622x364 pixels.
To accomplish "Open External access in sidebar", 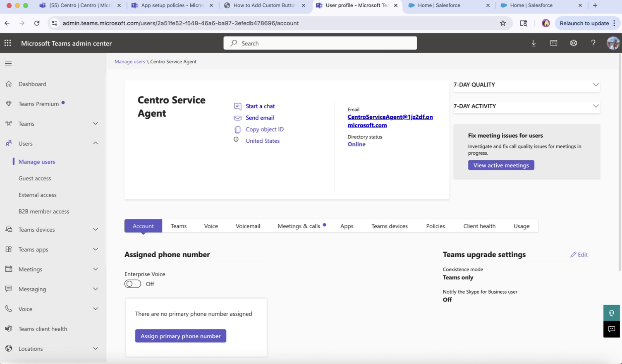I will point(38,195).
